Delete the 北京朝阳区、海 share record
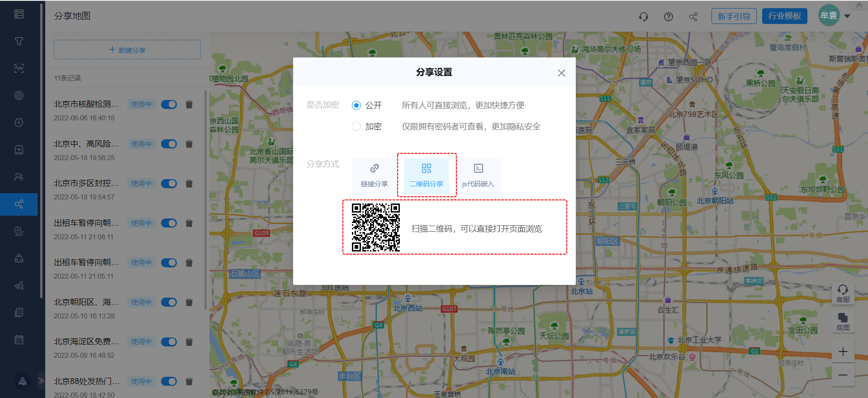 click(x=189, y=303)
